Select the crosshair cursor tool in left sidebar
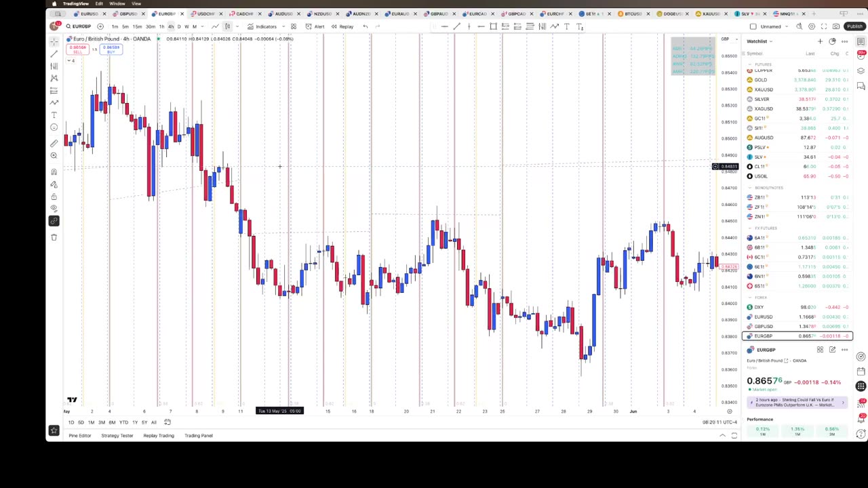 54,42
